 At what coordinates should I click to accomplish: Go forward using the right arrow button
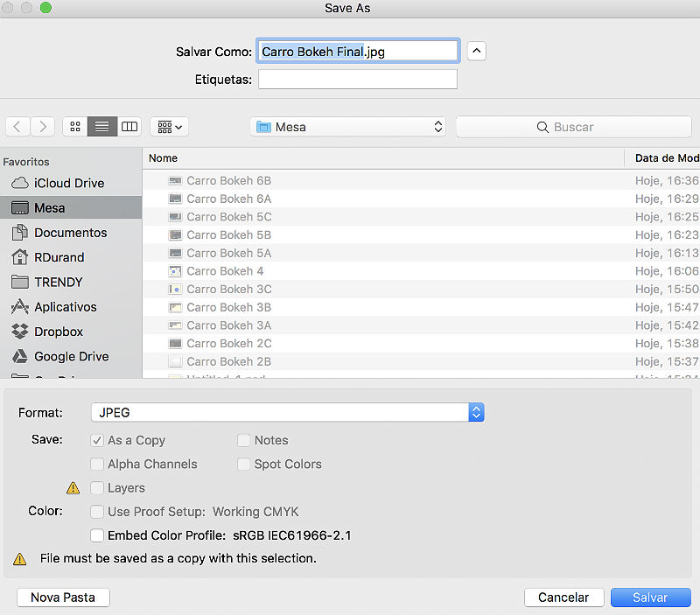pyautogui.click(x=43, y=127)
